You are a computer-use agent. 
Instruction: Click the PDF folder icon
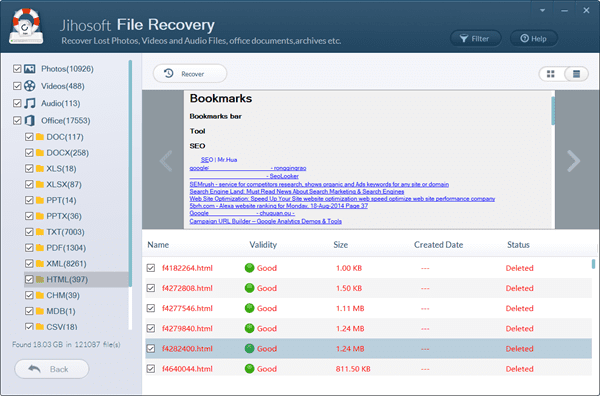[x=40, y=248]
